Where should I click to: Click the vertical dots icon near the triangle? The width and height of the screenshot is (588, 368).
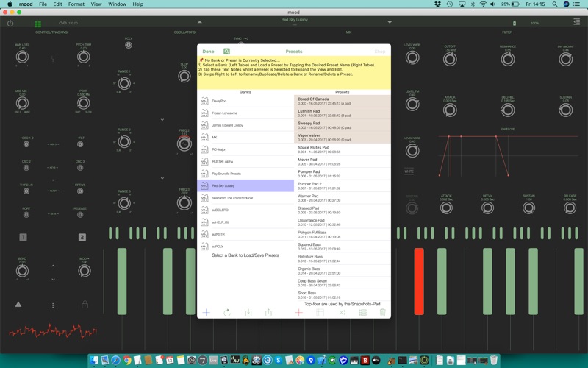(x=53, y=305)
